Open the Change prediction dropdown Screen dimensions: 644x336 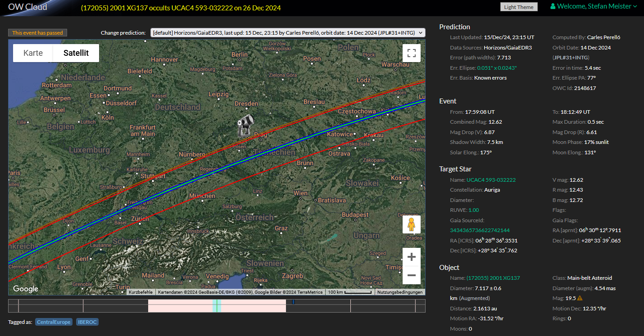288,32
